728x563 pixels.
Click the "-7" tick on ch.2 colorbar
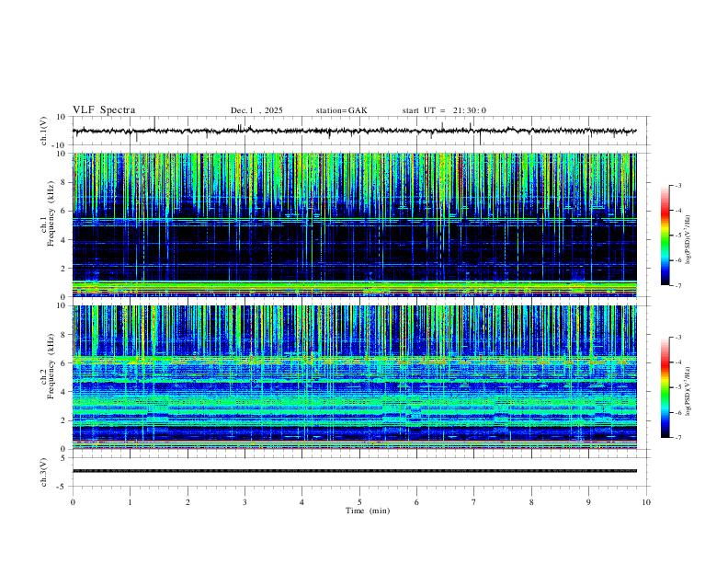click(677, 438)
